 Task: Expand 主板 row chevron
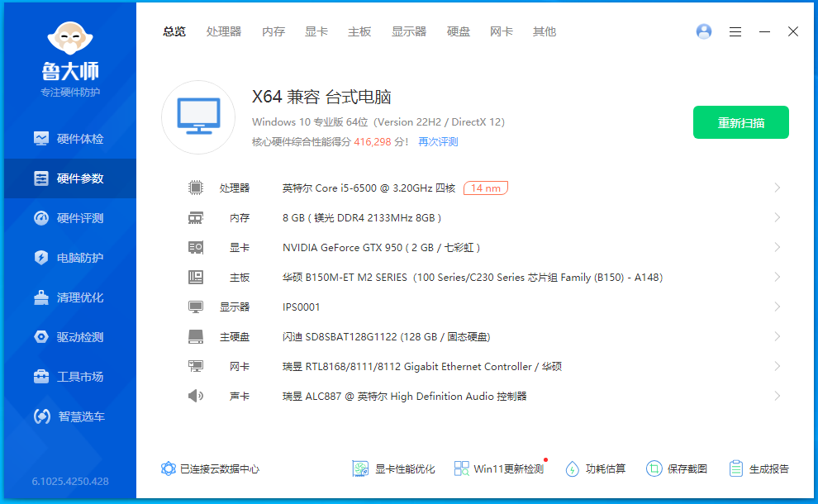pos(777,277)
